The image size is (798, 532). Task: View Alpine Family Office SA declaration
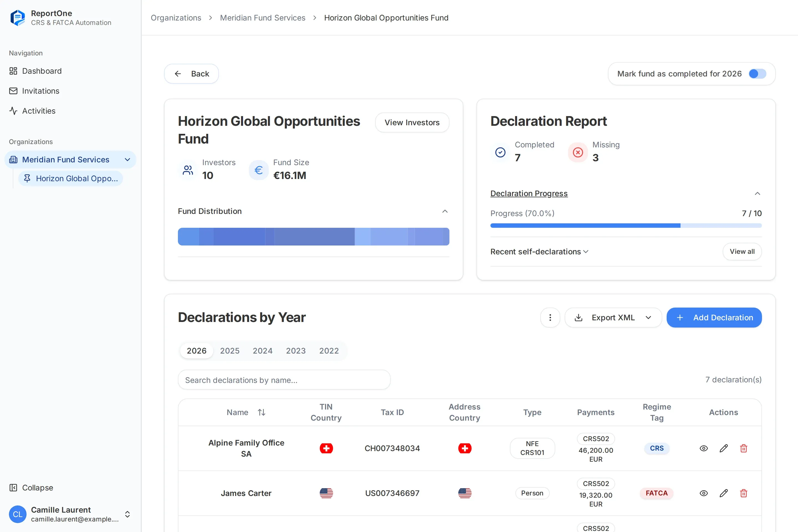click(x=704, y=448)
